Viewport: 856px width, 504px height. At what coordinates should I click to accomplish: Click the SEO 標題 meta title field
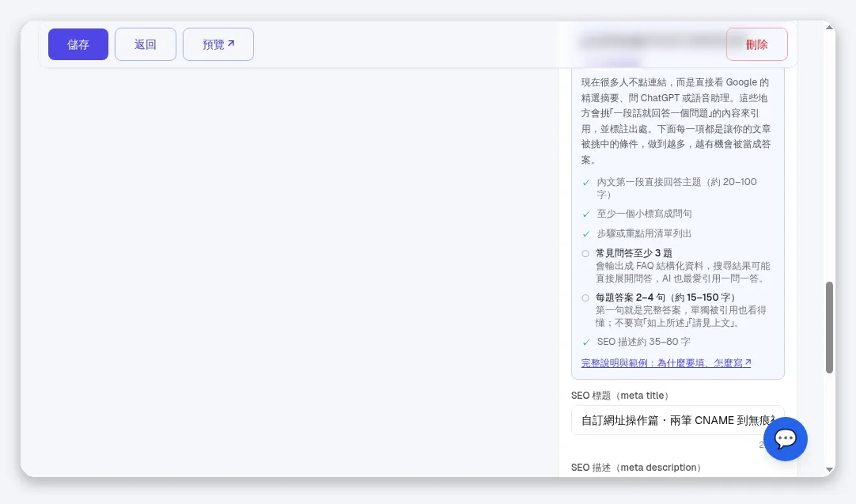coord(677,420)
